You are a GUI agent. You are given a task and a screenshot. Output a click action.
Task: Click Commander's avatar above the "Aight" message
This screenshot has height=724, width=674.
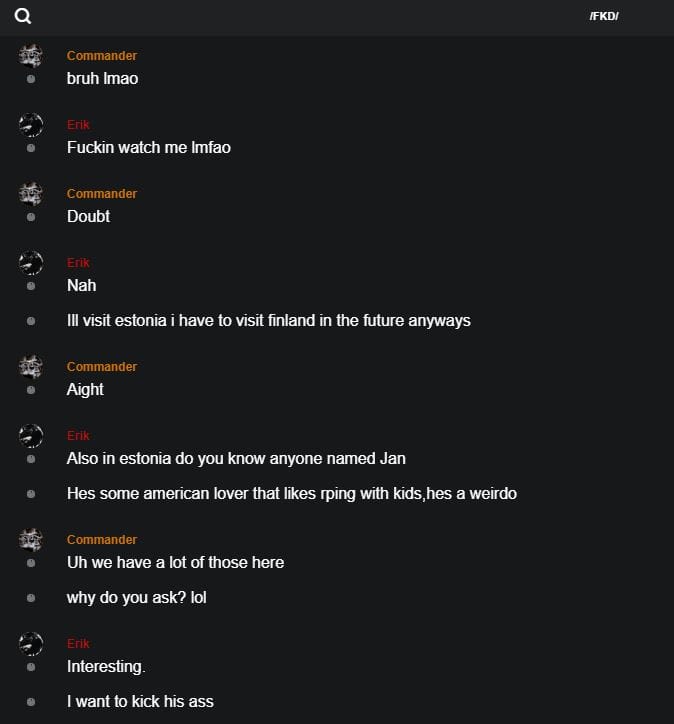[x=31, y=366]
